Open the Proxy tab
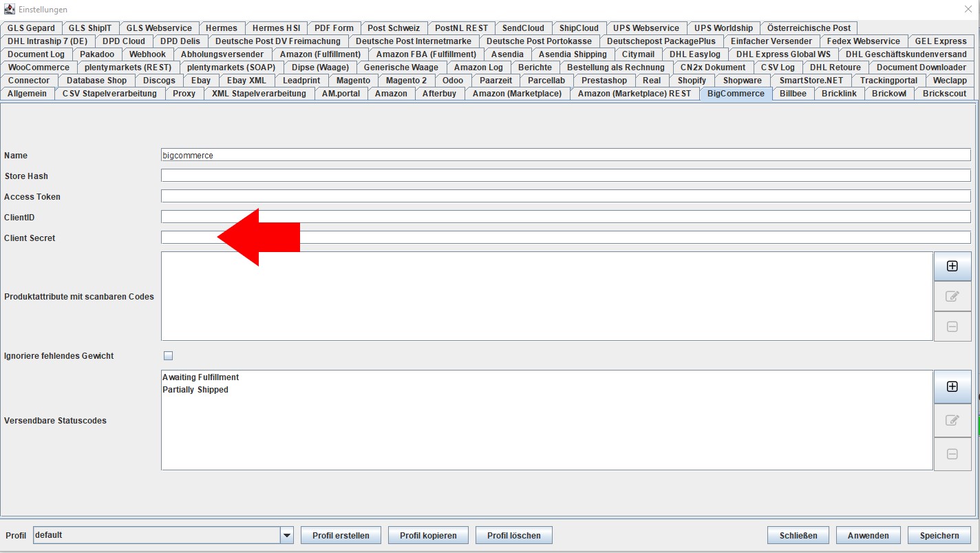 click(184, 94)
